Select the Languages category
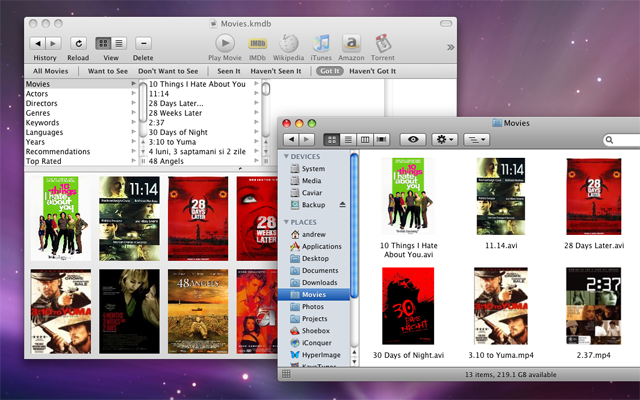The width and height of the screenshot is (640, 400). click(81, 132)
